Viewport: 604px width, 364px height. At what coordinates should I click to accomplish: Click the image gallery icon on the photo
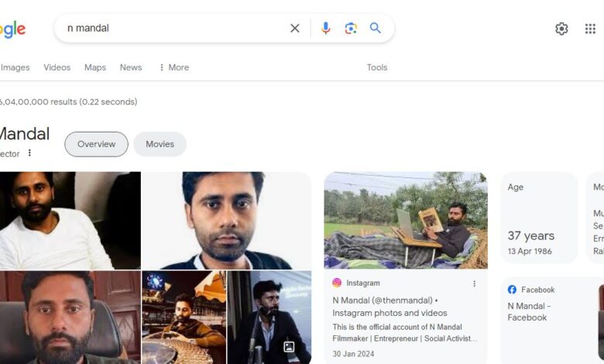point(289,347)
